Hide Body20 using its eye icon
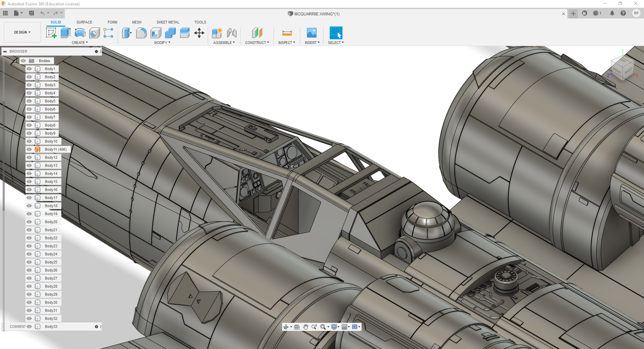Screen dimensions: 644x349 click(x=29, y=222)
